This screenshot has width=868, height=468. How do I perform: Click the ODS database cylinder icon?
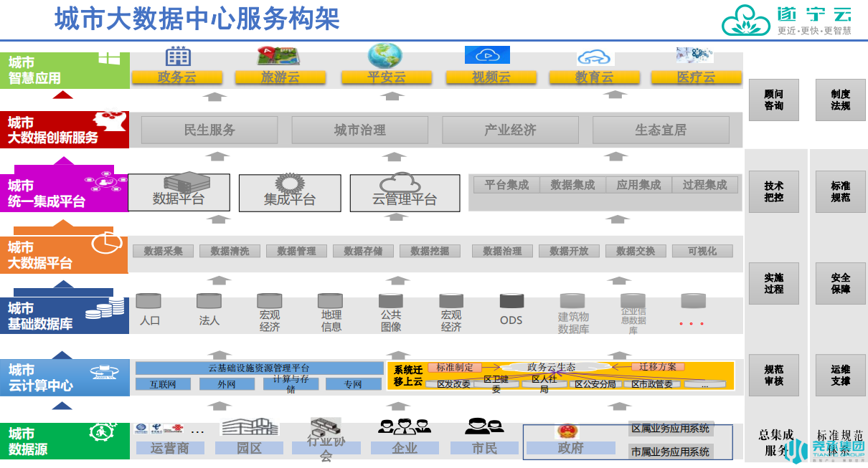coord(511,301)
